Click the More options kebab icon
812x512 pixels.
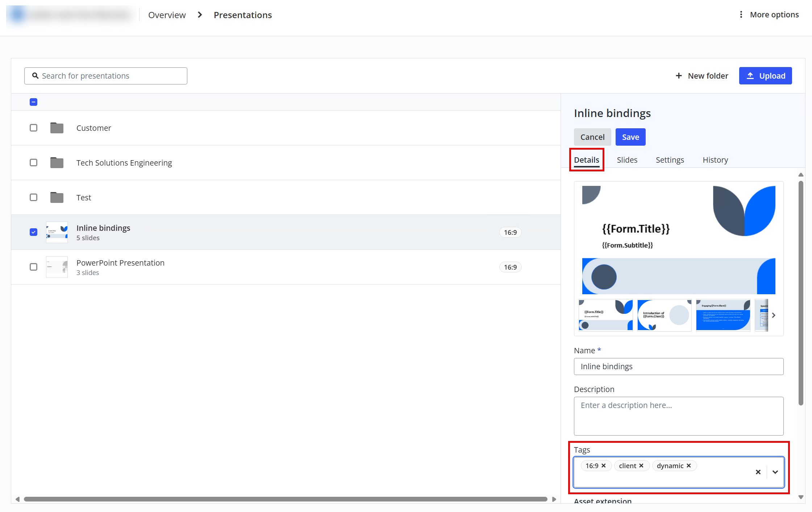pos(741,14)
